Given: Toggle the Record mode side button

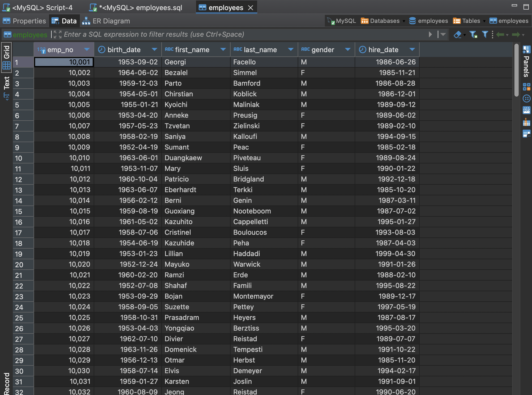Looking at the screenshot, I should pyautogui.click(x=7, y=383).
